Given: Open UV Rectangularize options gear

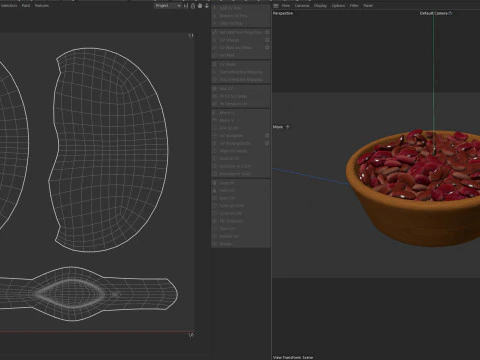Looking at the screenshot, I should point(267,143).
